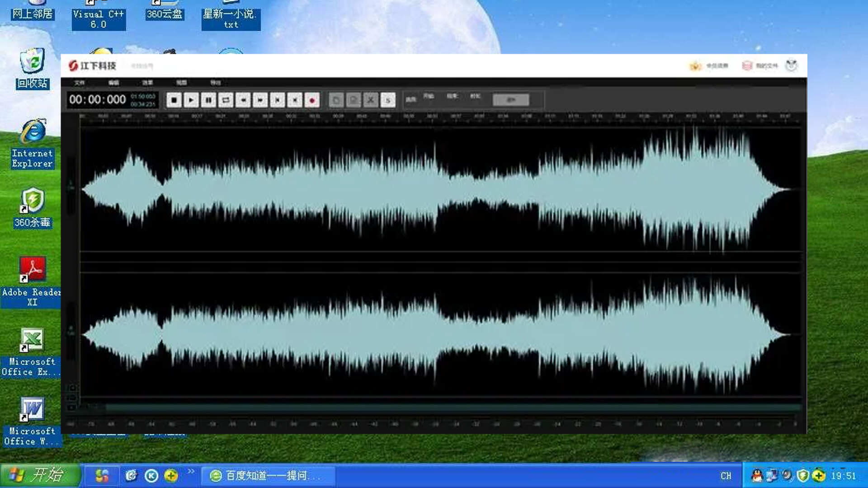Click the green 360 shield tray icon
The image size is (868, 488).
(803, 475)
